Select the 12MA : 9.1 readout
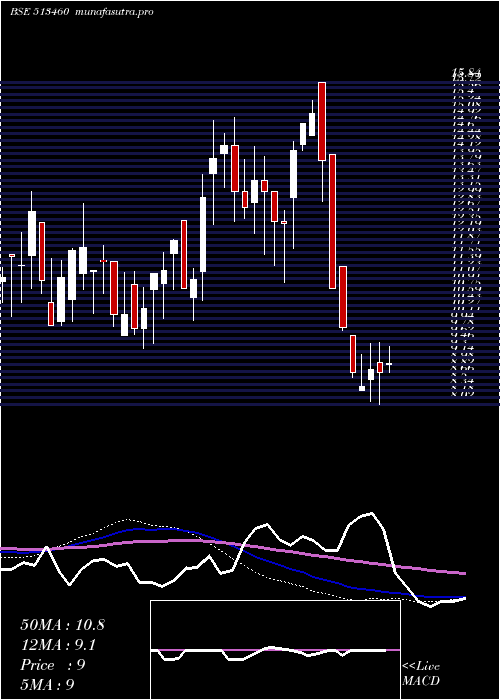Viewport: 500px width, 700px height. point(59,645)
